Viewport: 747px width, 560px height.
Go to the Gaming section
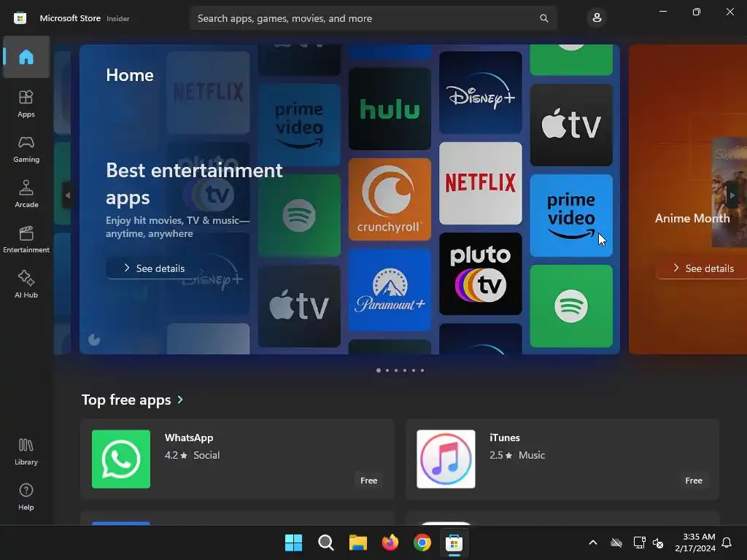click(x=26, y=149)
